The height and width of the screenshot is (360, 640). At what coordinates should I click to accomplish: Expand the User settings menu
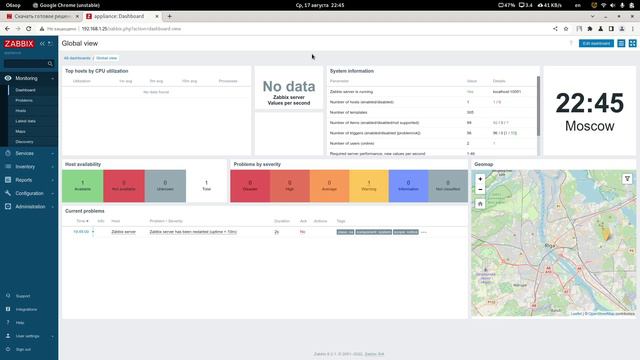[53, 336]
